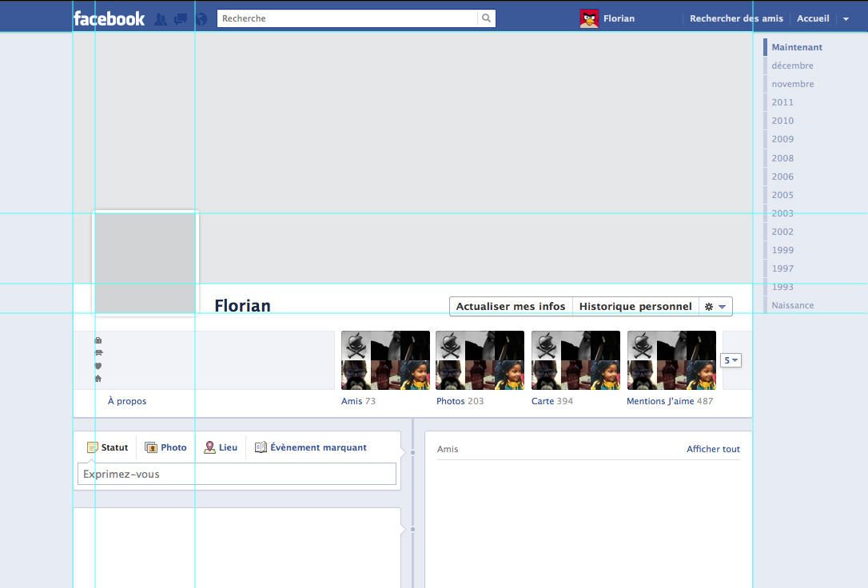The image size is (868, 588).
Task: Click the map pin icon beside Lieu
Action: pos(209,447)
